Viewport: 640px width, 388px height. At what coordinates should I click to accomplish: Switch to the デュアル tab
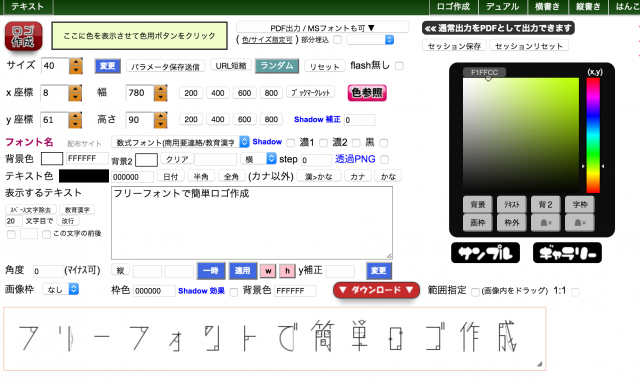(x=502, y=7)
